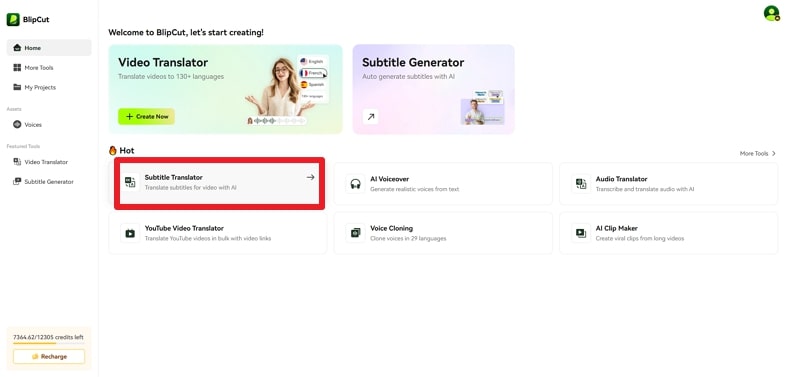
Task: Click the Recharge button
Action: click(49, 356)
